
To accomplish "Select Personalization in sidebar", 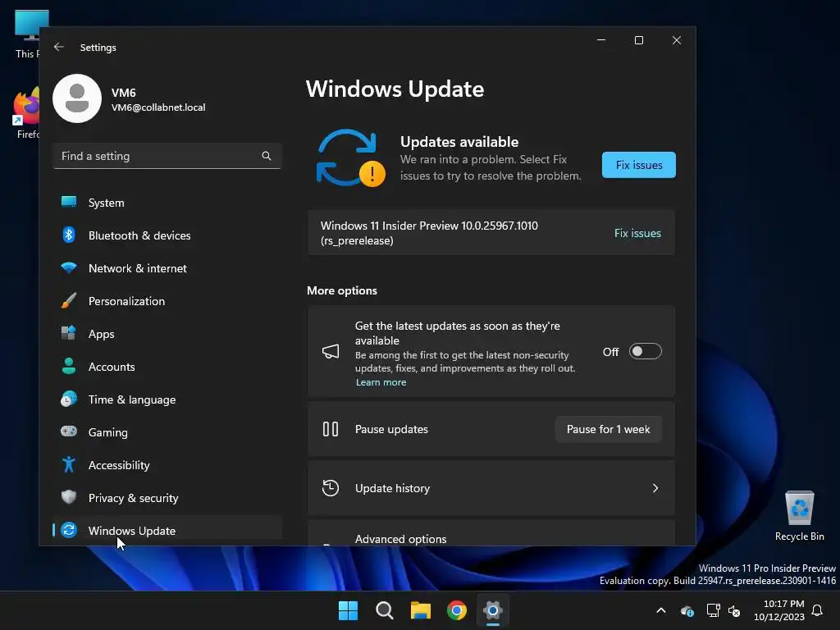I will (167, 300).
